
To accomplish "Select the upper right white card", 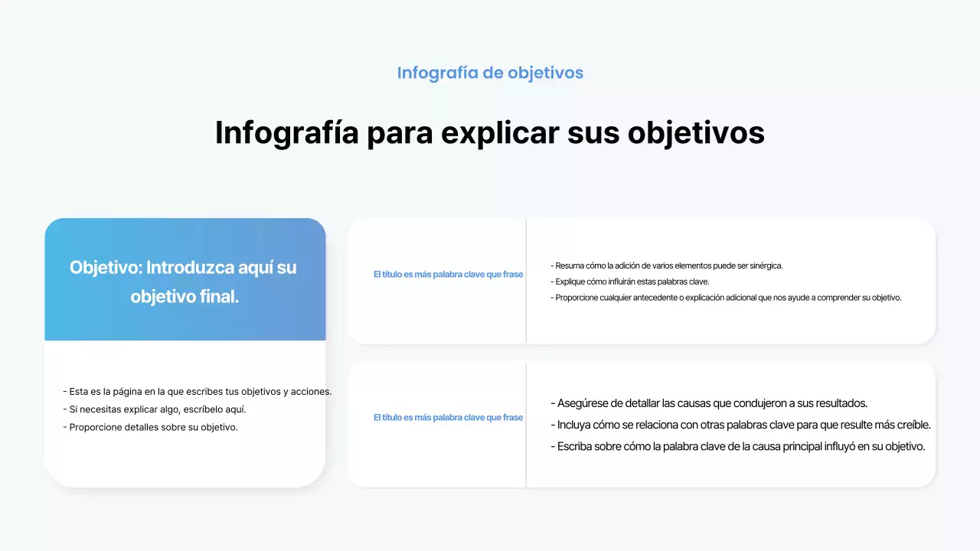I will [642, 280].
